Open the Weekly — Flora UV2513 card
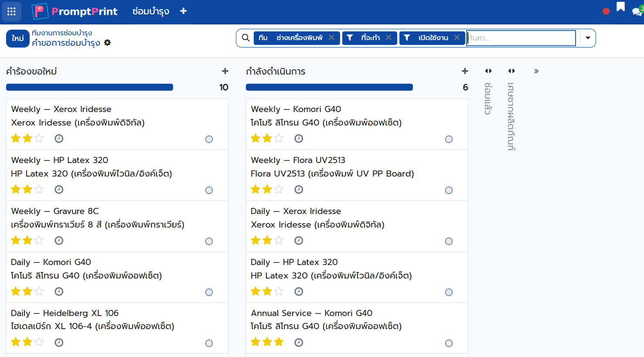This screenshot has height=357, width=644. pyautogui.click(x=357, y=175)
